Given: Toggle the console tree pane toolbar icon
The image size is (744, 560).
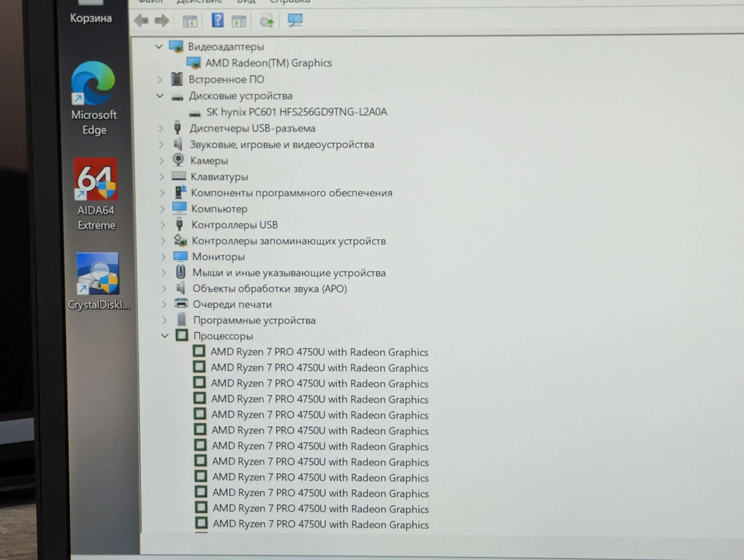Looking at the screenshot, I should pyautogui.click(x=189, y=21).
